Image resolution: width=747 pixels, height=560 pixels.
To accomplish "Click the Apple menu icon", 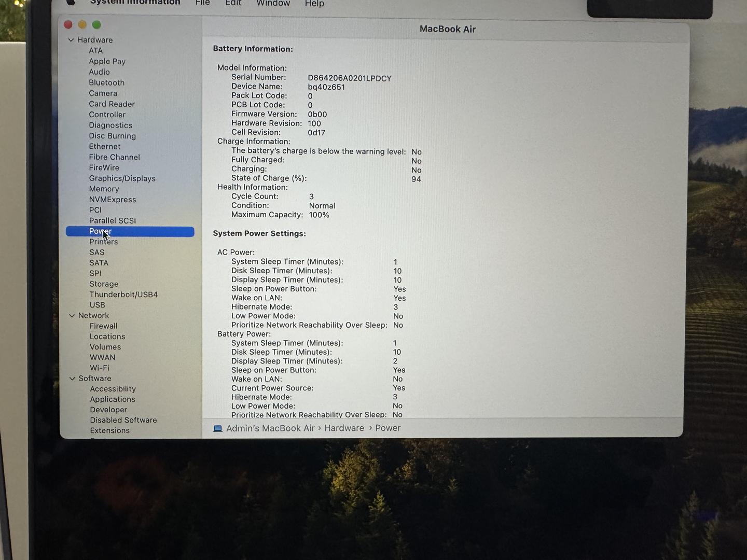I will pos(71,2).
